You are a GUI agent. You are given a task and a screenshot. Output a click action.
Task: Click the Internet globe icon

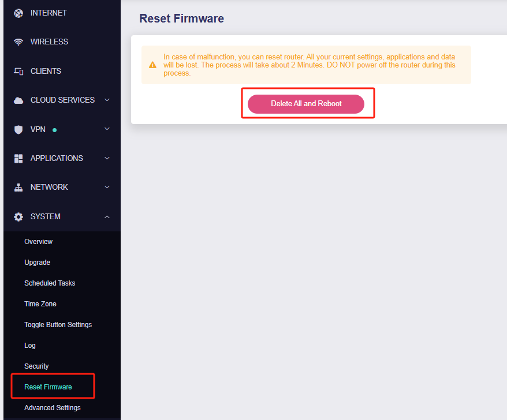click(18, 13)
